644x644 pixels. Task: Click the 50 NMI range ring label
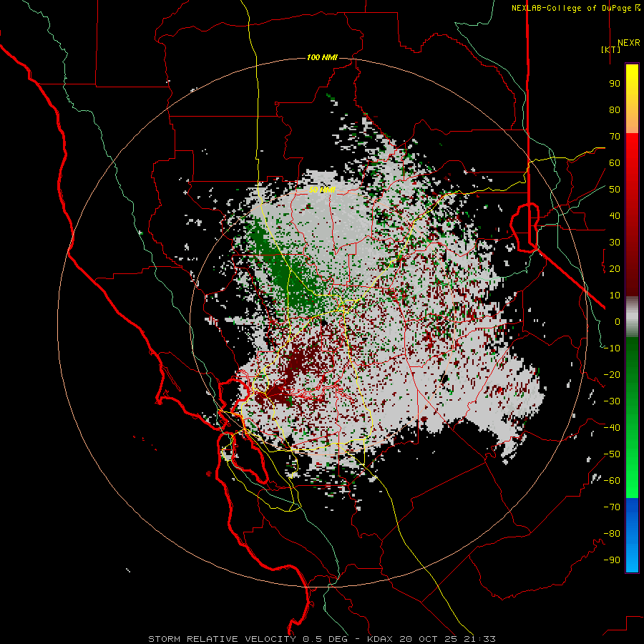[x=322, y=190]
